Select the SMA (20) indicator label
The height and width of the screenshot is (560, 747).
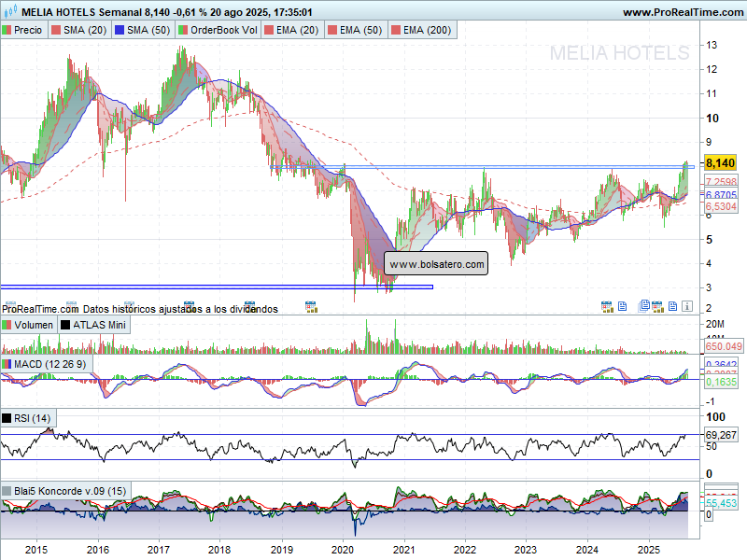pos(79,30)
